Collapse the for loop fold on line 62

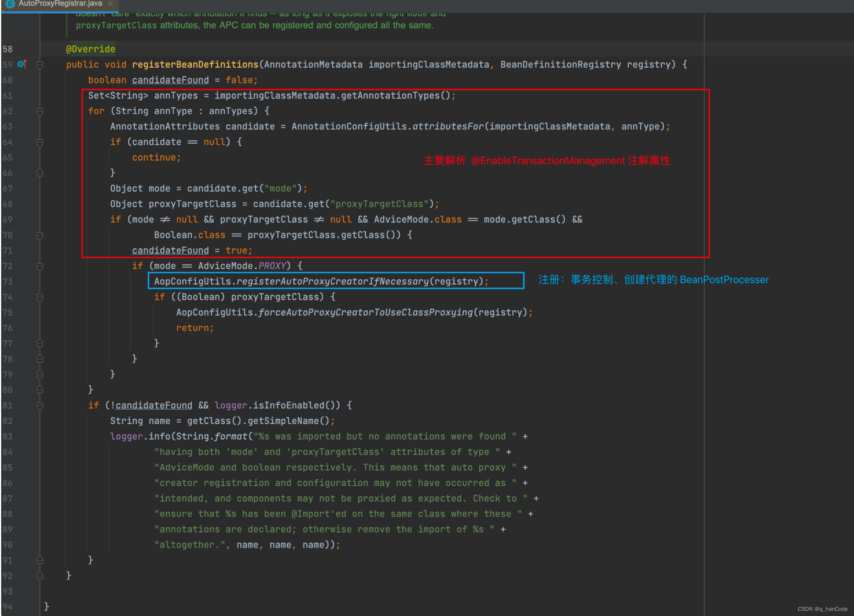pyautogui.click(x=40, y=111)
